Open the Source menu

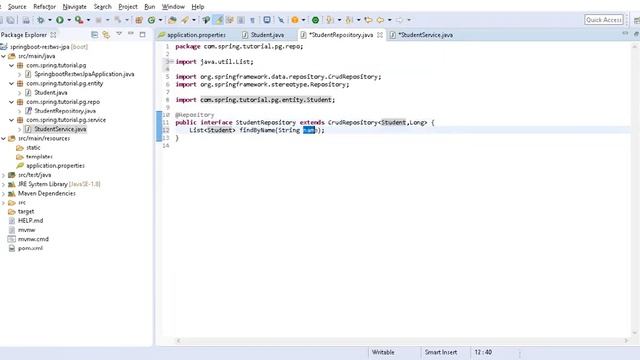pyautogui.click(x=17, y=7)
